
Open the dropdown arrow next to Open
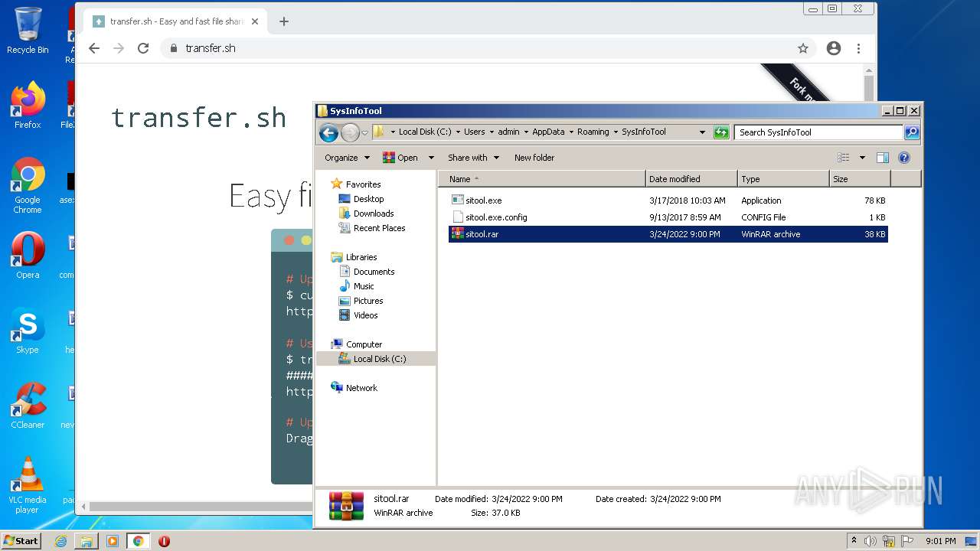click(431, 158)
